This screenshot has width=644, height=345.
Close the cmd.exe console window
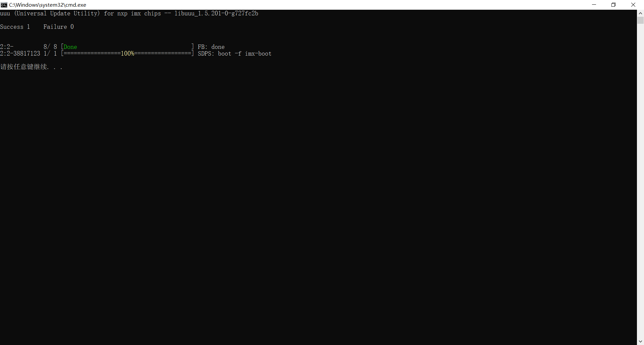click(633, 5)
